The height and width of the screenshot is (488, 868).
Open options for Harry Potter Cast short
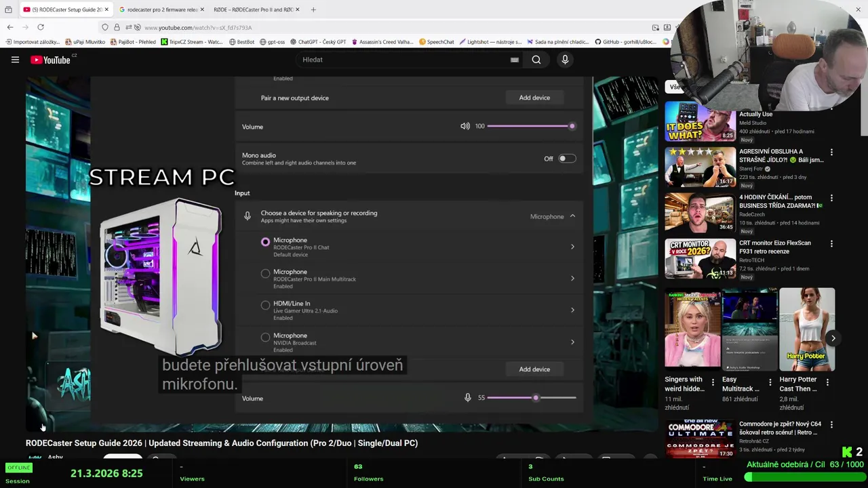pyautogui.click(x=827, y=382)
